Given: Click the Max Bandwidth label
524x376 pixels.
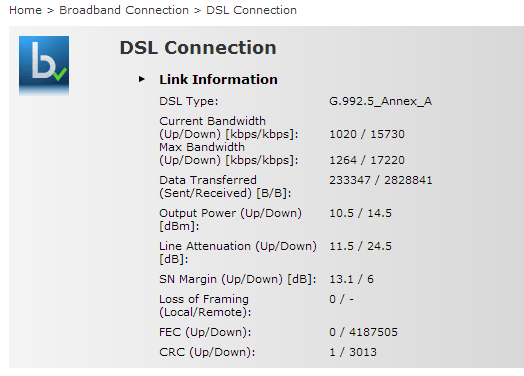Looking at the screenshot, I should click(x=229, y=154).
